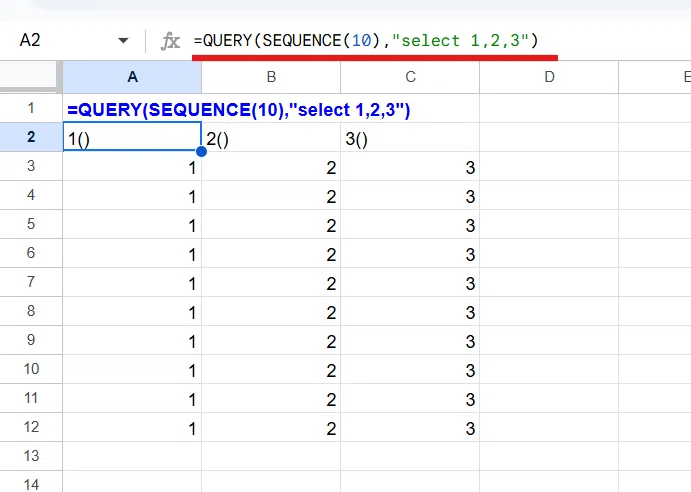691x492 pixels.
Task: Click cell B4 with value 2
Action: tap(271, 195)
